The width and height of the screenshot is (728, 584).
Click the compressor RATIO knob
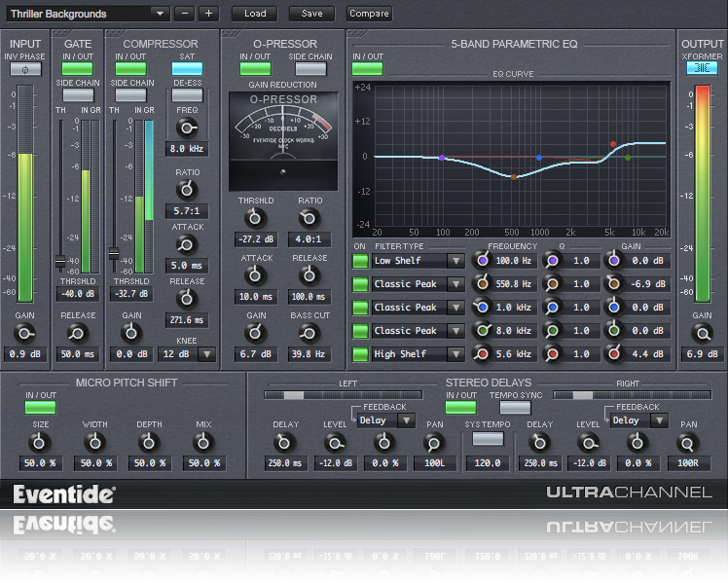(187, 189)
